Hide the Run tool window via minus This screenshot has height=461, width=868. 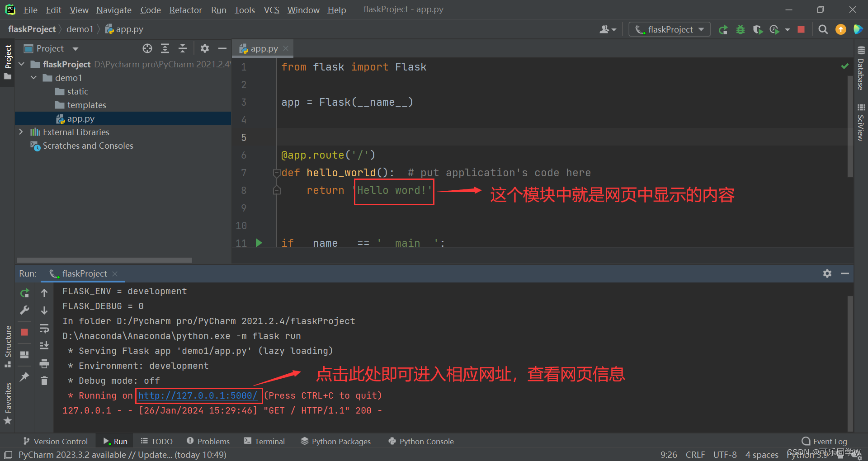point(844,273)
